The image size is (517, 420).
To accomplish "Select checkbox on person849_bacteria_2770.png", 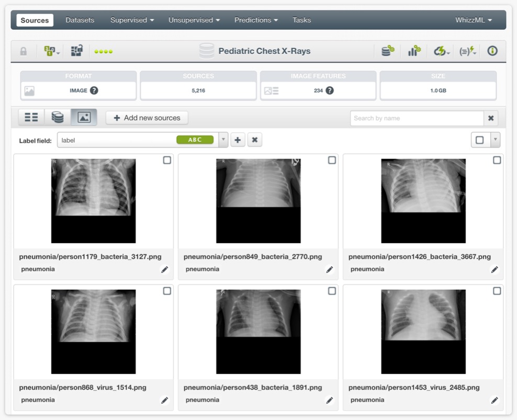I will [x=332, y=160].
